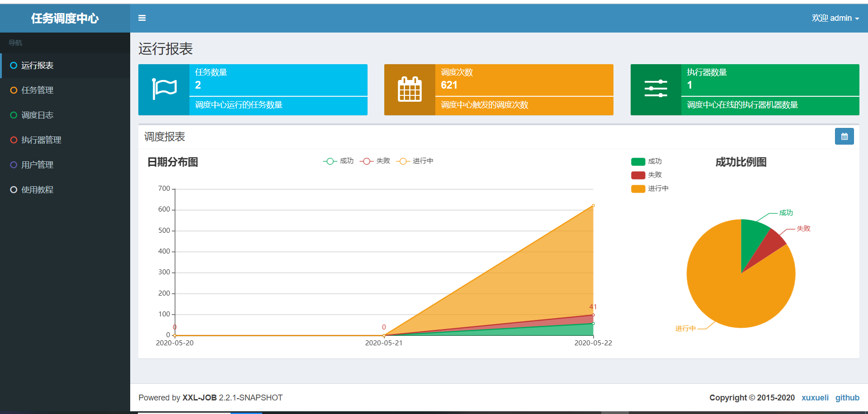The image size is (868, 414).
Task: Open 用户管理 in the sidebar
Action: click(x=65, y=165)
